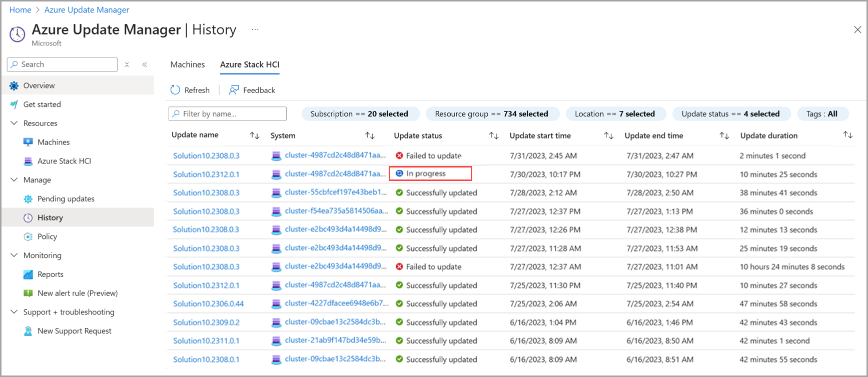Click the Feedback person icon
The height and width of the screenshot is (377, 868).
(234, 90)
